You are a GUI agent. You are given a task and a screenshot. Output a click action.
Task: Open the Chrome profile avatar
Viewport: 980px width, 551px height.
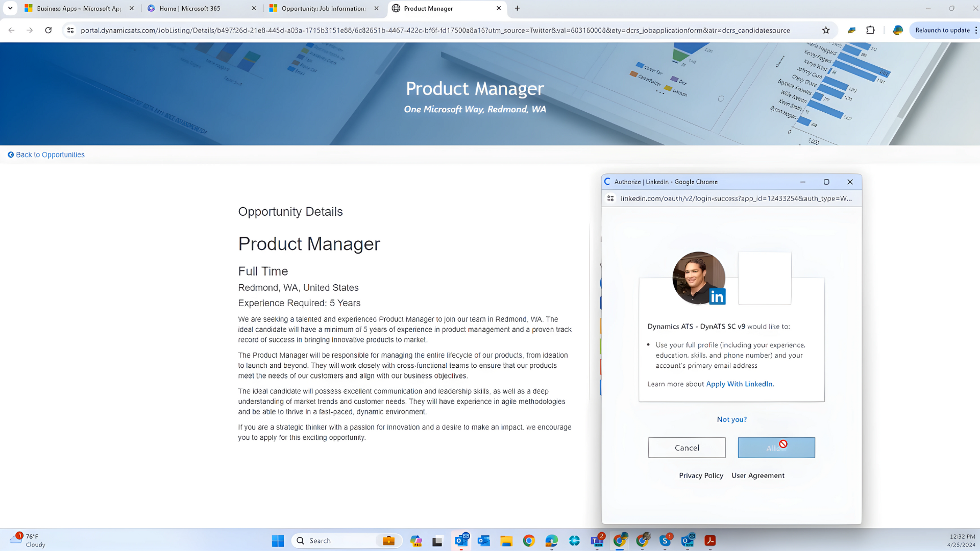898,30
